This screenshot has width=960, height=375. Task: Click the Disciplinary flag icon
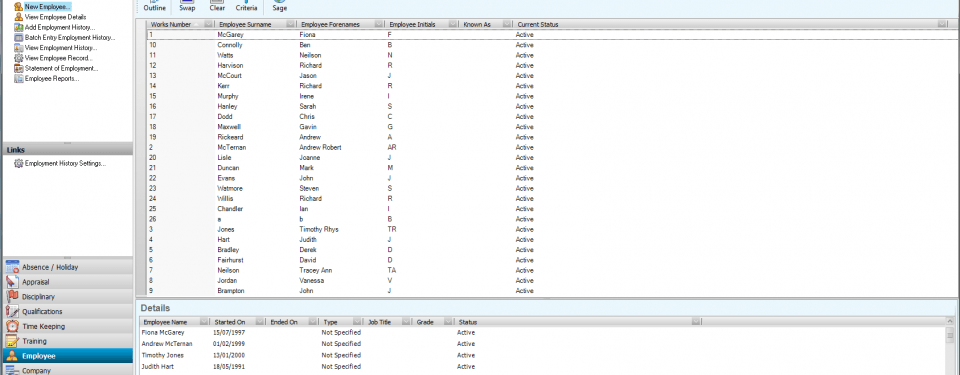point(12,297)
